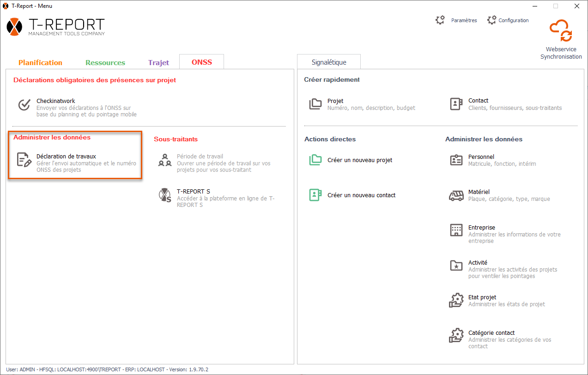Click the quick-create Projet folder icon
The image size is (588, 375).
click(x=315, y=104)
